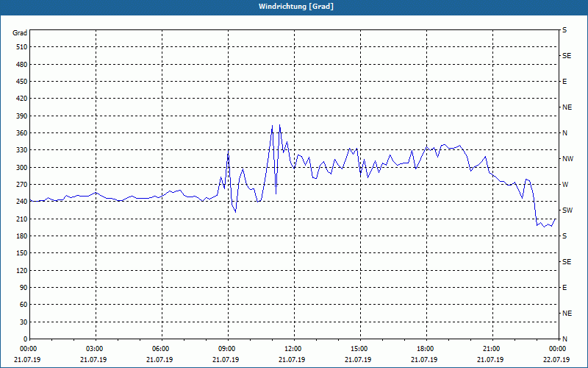Select the 180 y-axis value
Viewport: 588px width, 368px height.
(22, 236)
